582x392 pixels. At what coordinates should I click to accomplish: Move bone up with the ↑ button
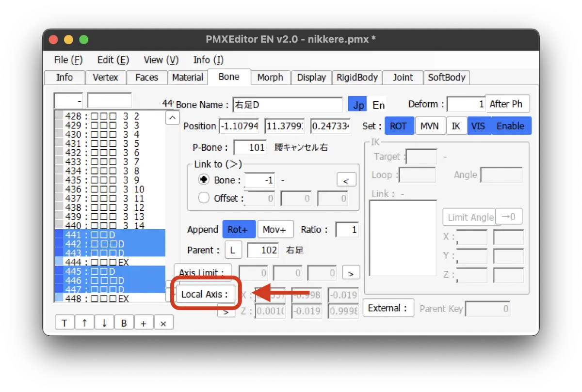[x=84, y=323]
